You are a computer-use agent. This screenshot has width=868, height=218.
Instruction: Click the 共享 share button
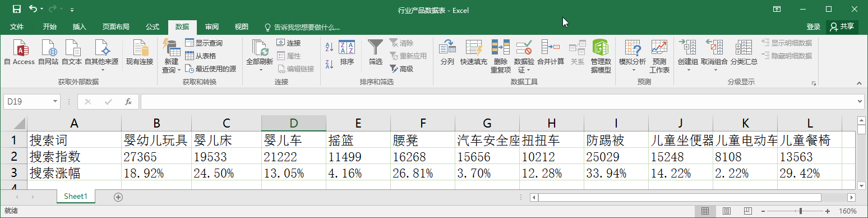coord(843,26)
